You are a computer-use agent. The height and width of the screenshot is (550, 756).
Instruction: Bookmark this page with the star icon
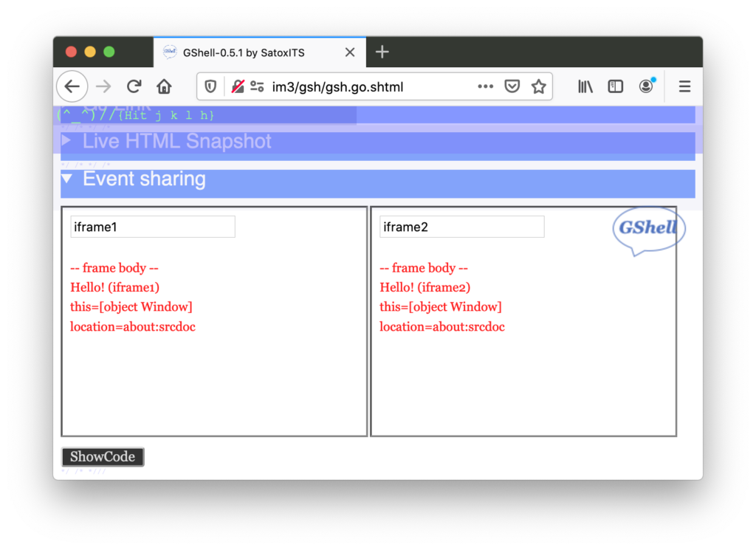pos(539,86)
